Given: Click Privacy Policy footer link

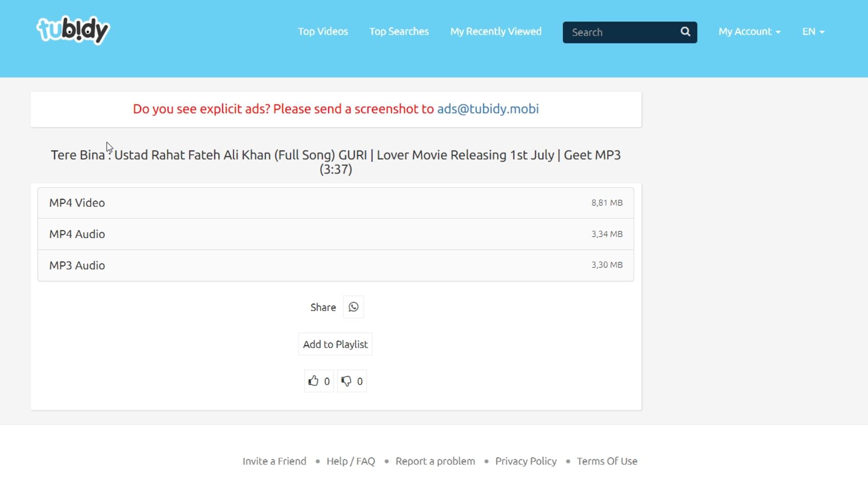Looking at the screenshot, I should 526,460.
